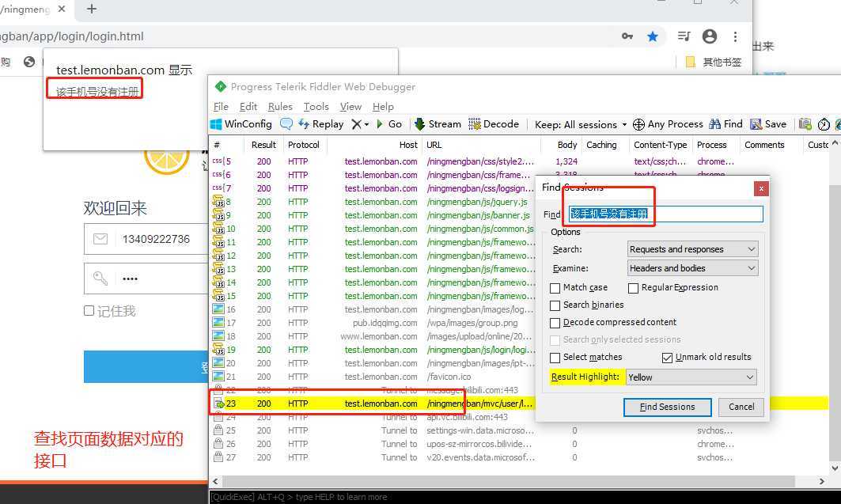Viewport: 841px width, 504px height.
Task: Click the URL column header
Action: pyautogui.click(x=434, y=145)
